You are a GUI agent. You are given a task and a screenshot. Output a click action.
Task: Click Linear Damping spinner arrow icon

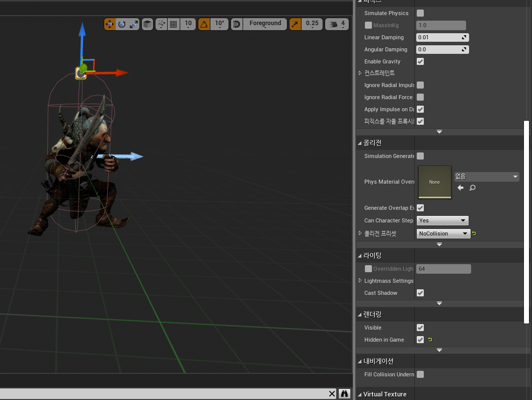(464, 37)
